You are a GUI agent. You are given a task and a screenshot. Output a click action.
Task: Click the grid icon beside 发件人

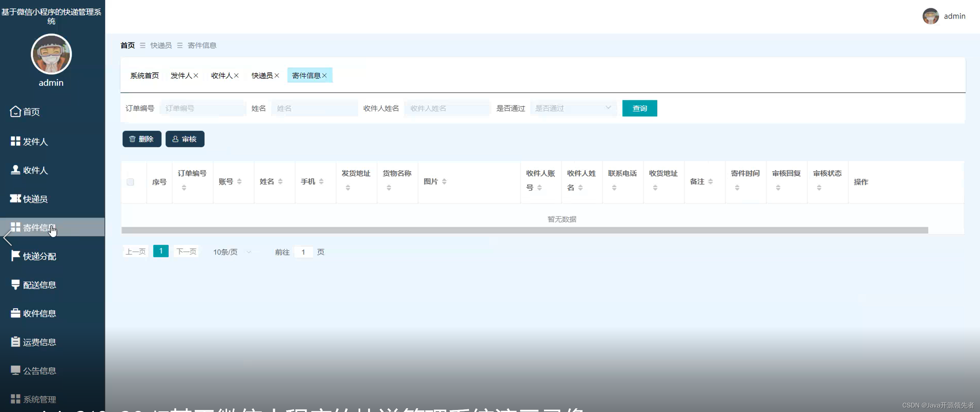[15, 141]
